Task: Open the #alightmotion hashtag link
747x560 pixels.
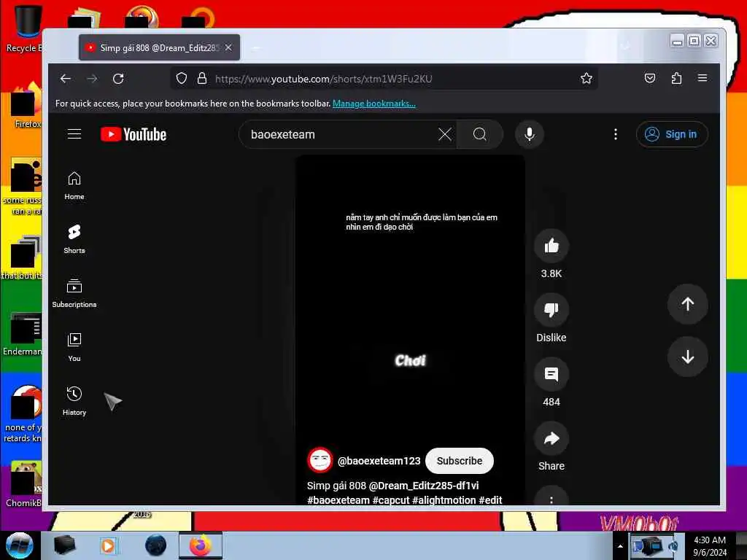Action: [444, 500]
